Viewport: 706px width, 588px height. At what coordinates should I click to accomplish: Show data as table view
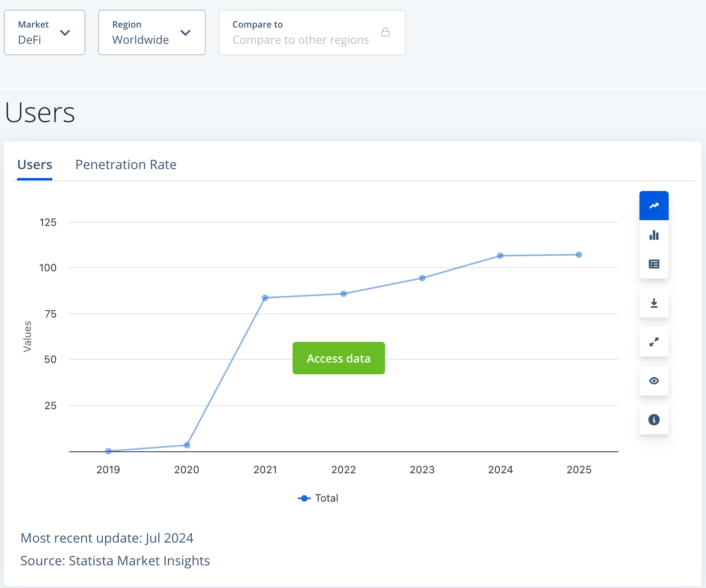(654, 264)
